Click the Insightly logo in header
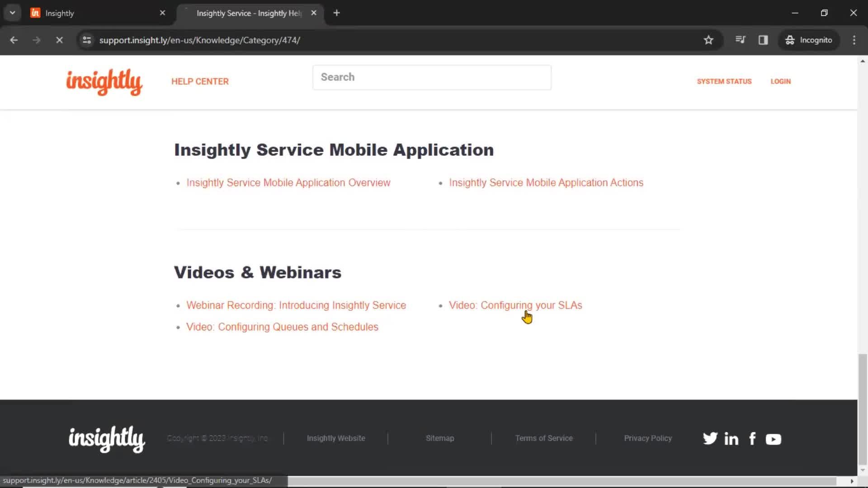 click(104, 82)
